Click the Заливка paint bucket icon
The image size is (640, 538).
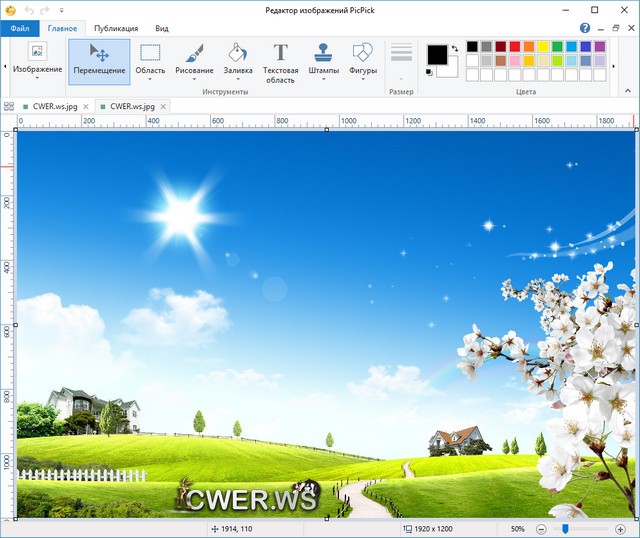pyautogui.click(x=237, y=52)
